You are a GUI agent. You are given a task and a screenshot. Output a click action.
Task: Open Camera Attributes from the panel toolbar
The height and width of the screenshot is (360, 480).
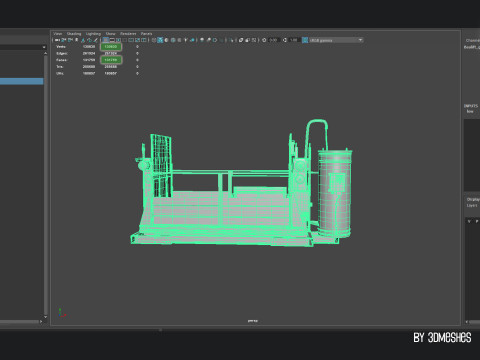tap(70, 40)
